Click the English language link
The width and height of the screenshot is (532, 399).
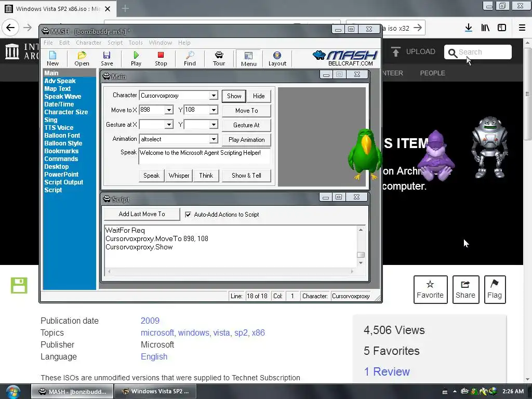tap(154, 356)
